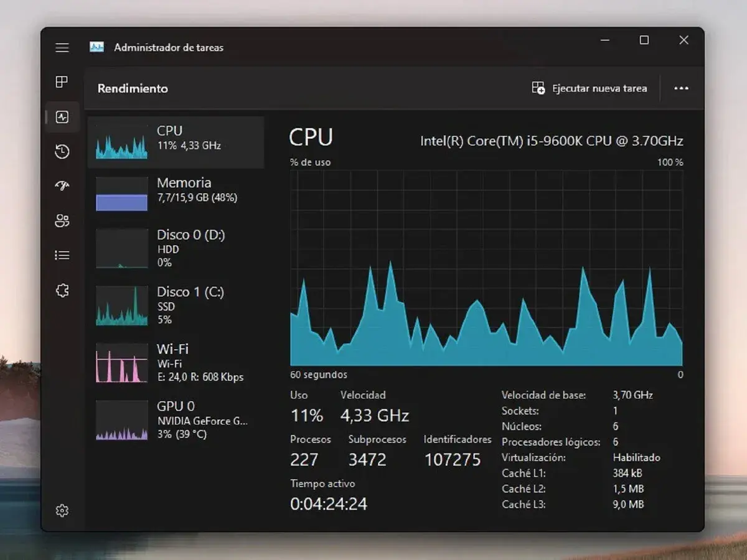This screenshot has height=560, width=747.
Task: Open the Users page icon
Action: (x=62, y=220)
